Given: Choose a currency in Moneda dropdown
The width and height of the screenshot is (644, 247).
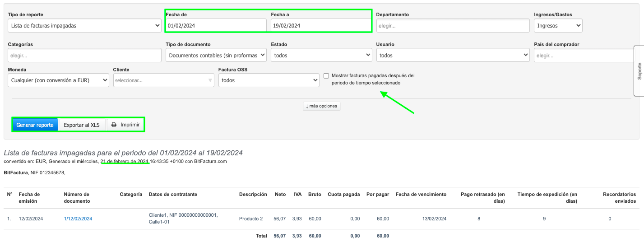Looking at the screenshot, I should pyautogui.click(x=58, y=80).
